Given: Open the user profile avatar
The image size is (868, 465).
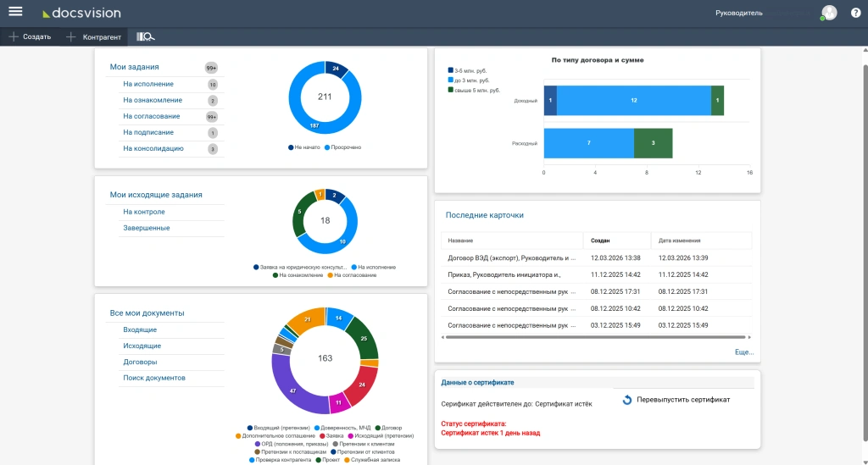Looking at the screenshot, I should click(x=828, y=13).
